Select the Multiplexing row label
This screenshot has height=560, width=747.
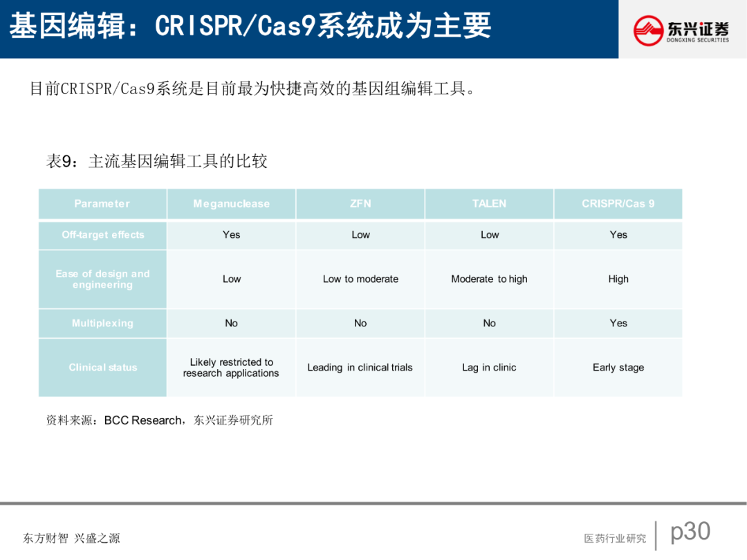point(102,324)
